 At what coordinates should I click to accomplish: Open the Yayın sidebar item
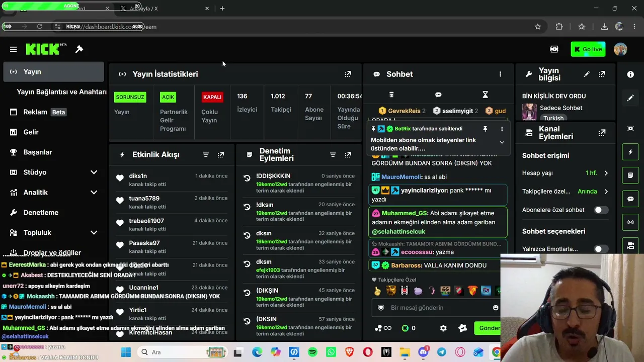53,72
